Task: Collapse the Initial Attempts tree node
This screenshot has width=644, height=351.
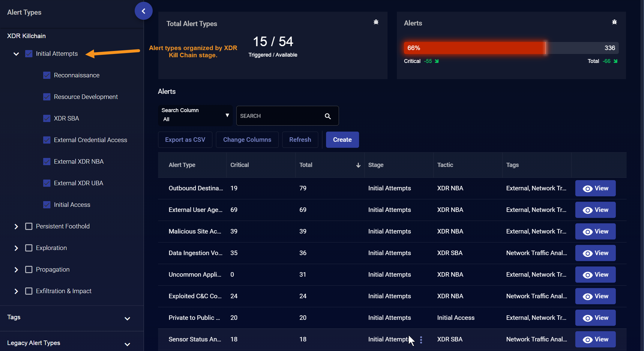Action: [16, 54]
